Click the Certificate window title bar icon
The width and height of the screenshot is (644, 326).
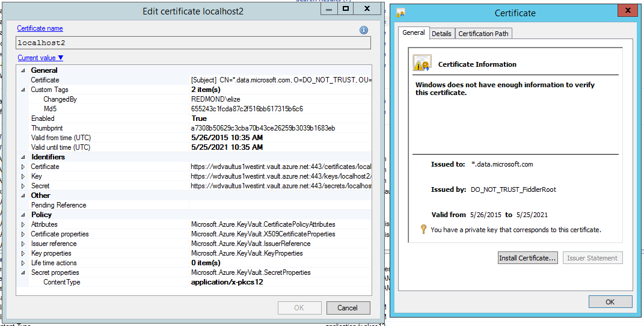pyautogui.click(x=400, y=13)
